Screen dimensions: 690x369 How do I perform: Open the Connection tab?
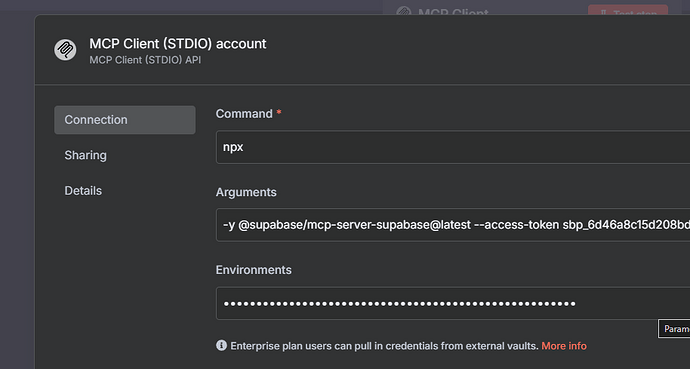[x=125, y=120]
